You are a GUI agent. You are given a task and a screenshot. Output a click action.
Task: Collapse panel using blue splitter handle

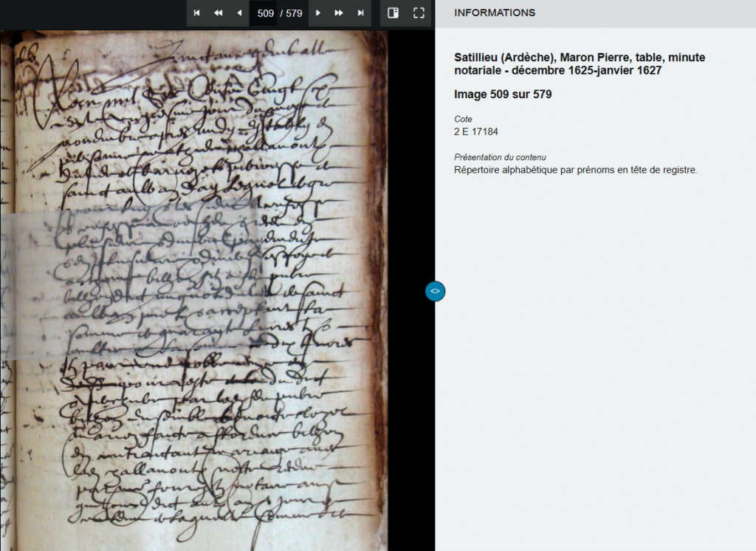[435, 291]
